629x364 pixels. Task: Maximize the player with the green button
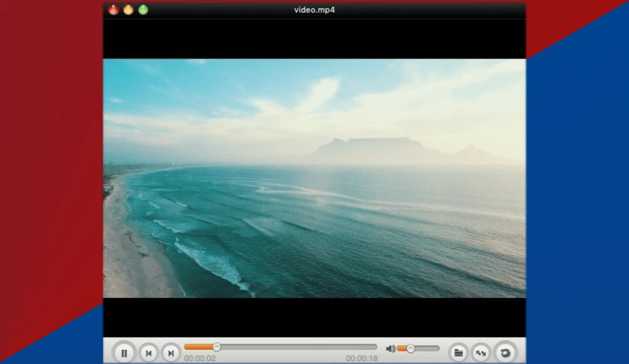coord(143,10)
